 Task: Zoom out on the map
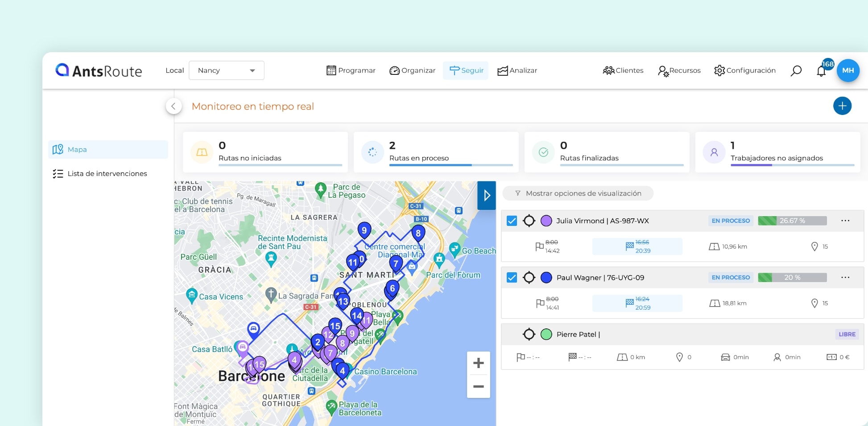point(478,386)
